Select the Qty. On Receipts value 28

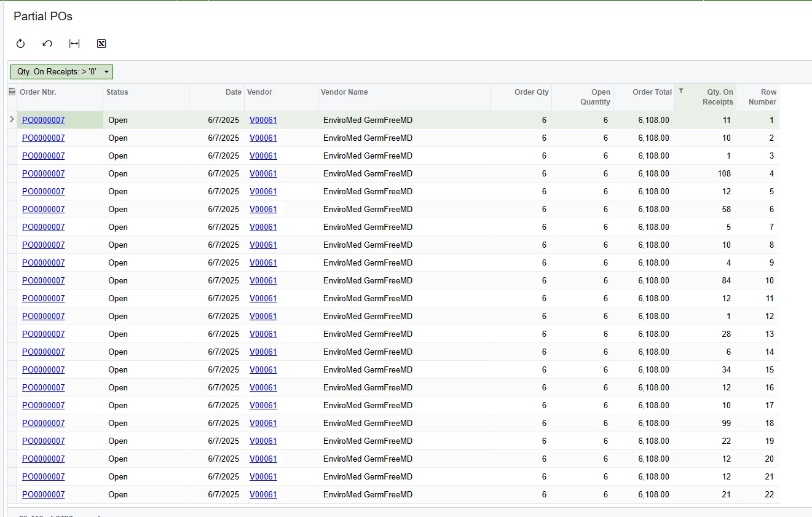coord(726,334)
